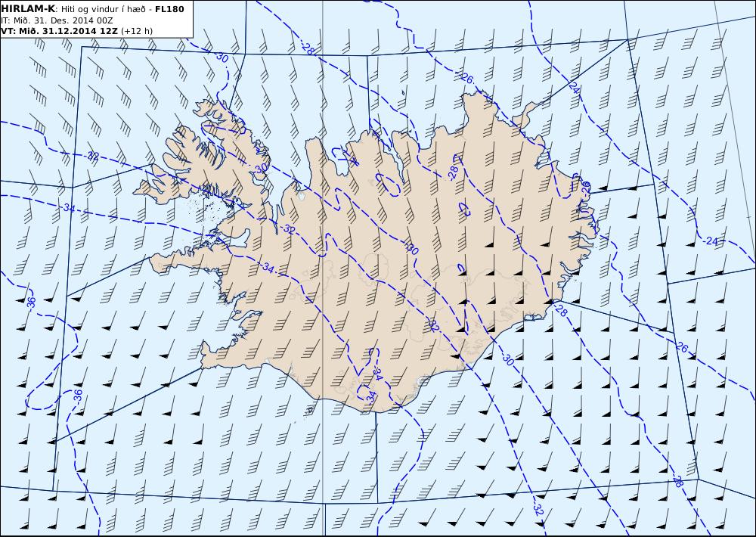Select the '(+12 h)' forecast offset text
Viewport: 756px width, 537px height.
point(136,31)
